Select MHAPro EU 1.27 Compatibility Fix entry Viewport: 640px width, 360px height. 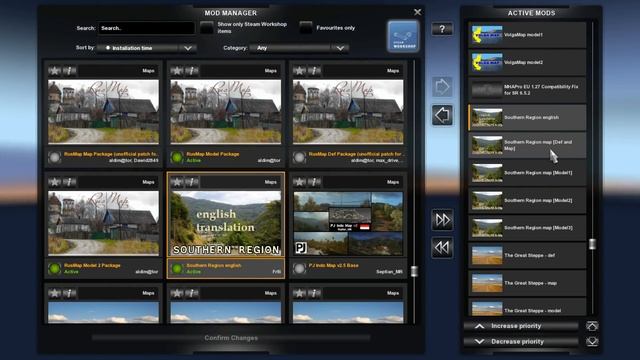point(527,90)
